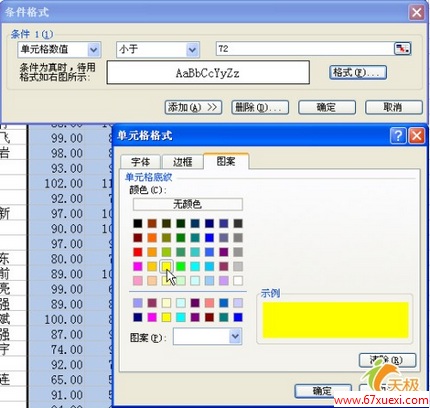Image resolution: width=430 pixels, height=408 pixels.
Task: Open the 单元格数值 condition type dropdown
Action: [x=94, y=50]
